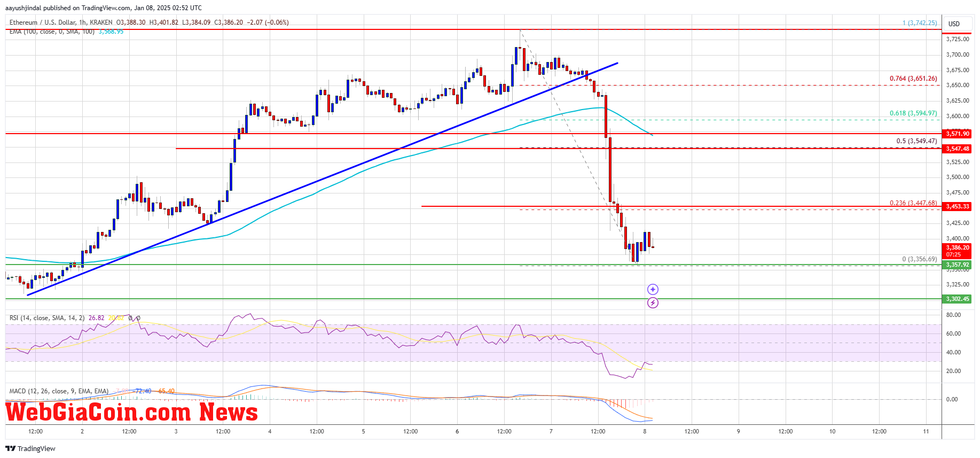Click the 3,500.00 price axis tick
This screenshot has width=980, height=458.
coord(958,177)
